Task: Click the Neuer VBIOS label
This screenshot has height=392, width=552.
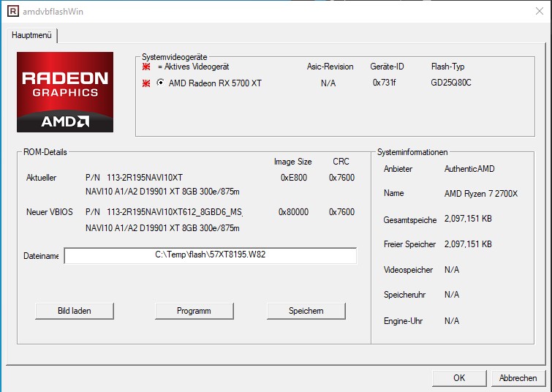Action: [x=50, y=212]
